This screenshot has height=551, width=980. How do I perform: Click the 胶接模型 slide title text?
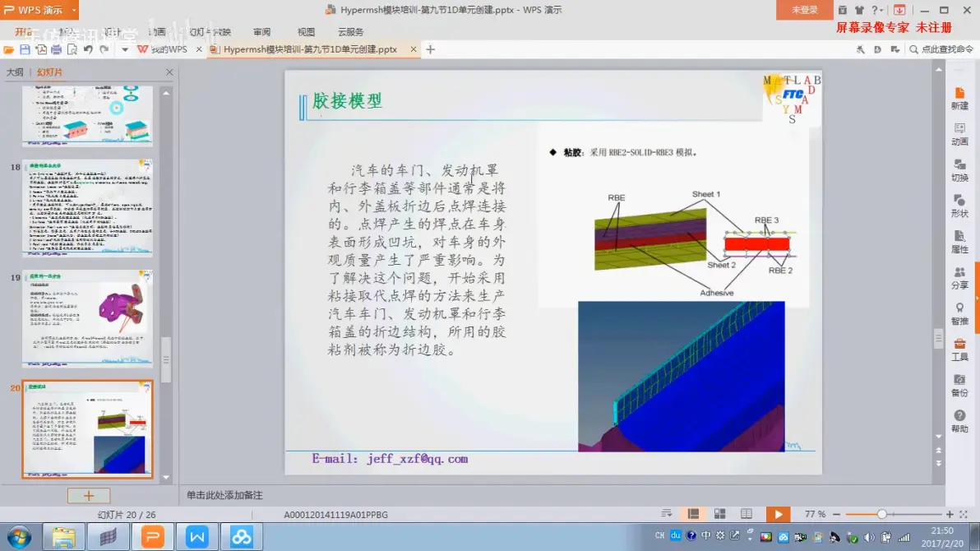(x=347, y=100)
